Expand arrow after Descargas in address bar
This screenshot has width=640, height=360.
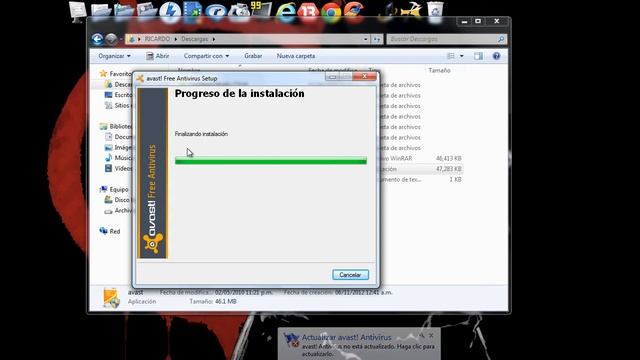[x=213, y=39]
